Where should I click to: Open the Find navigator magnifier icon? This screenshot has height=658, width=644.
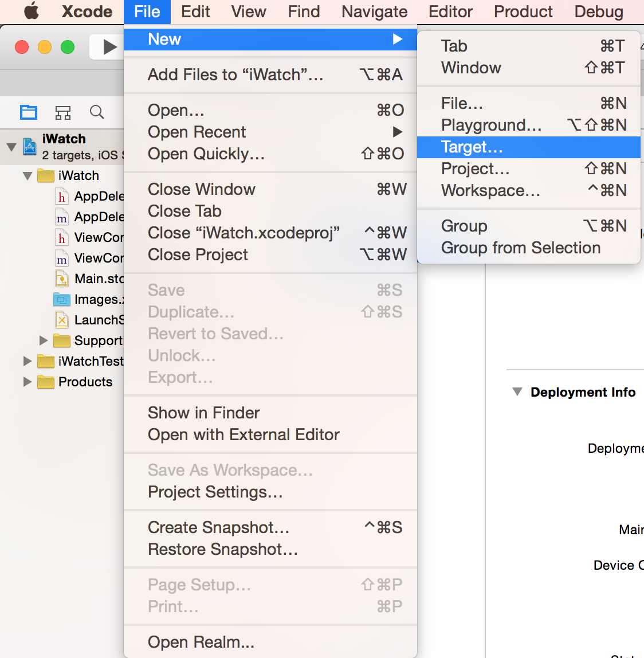tap(97, 112)
